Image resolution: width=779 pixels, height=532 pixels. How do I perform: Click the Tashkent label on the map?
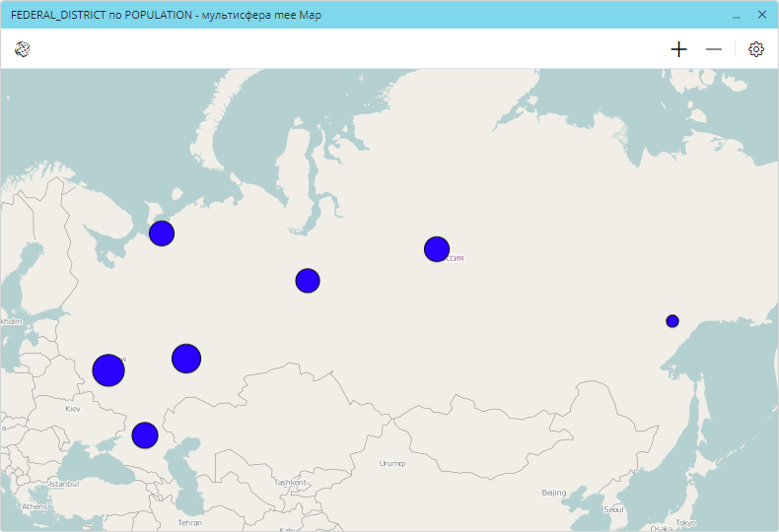tap(290, 483)
